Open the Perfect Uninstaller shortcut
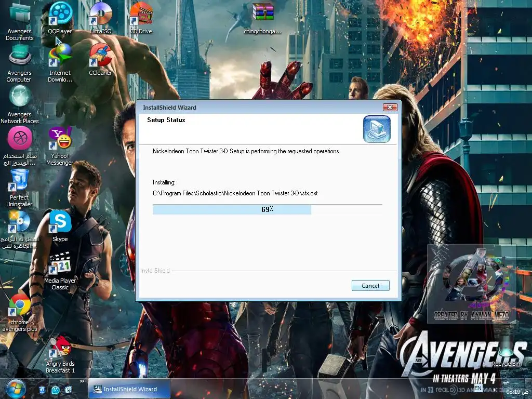 [19, 188]
